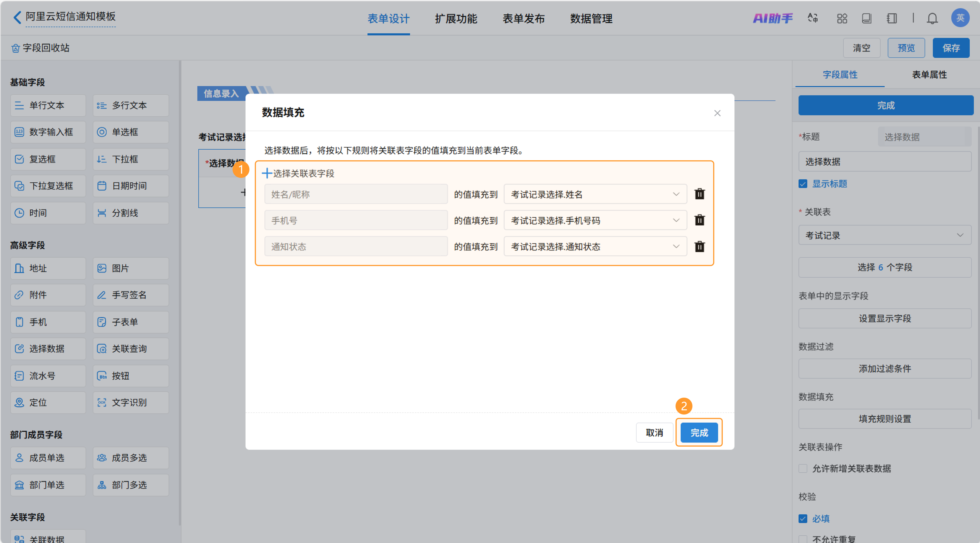
Task: Open the 考试记录选择.手机号码 dropdown
Action: pyautogui.click(x=595, y=220)
